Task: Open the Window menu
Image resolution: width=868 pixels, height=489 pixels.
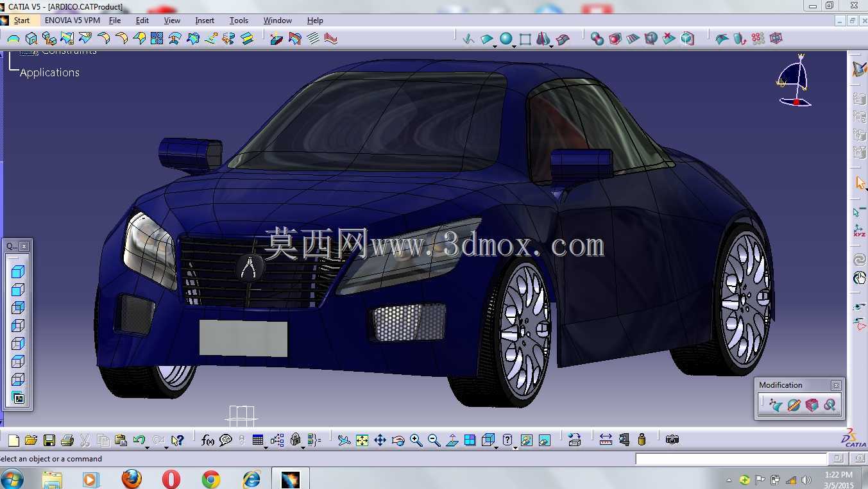Action: point(278,21)
